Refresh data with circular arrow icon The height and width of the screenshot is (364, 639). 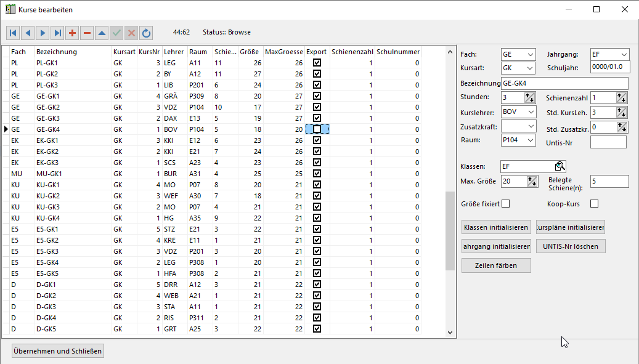point(146,33)
